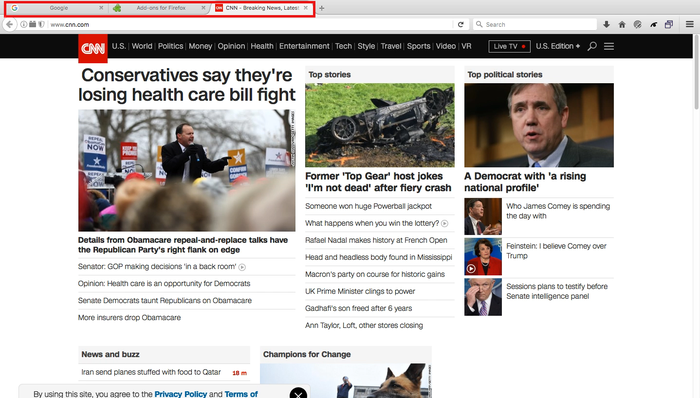
Task: Open the Travel section
Action: (391, 46)
